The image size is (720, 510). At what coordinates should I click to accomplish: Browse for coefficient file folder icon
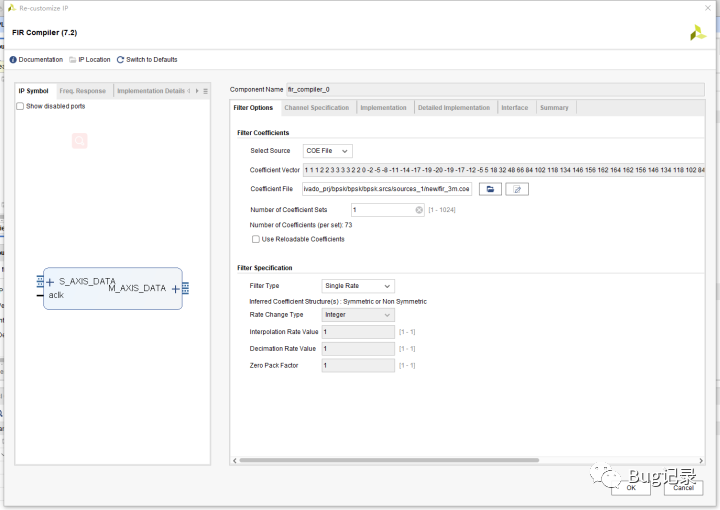click(x=490, y=189)
